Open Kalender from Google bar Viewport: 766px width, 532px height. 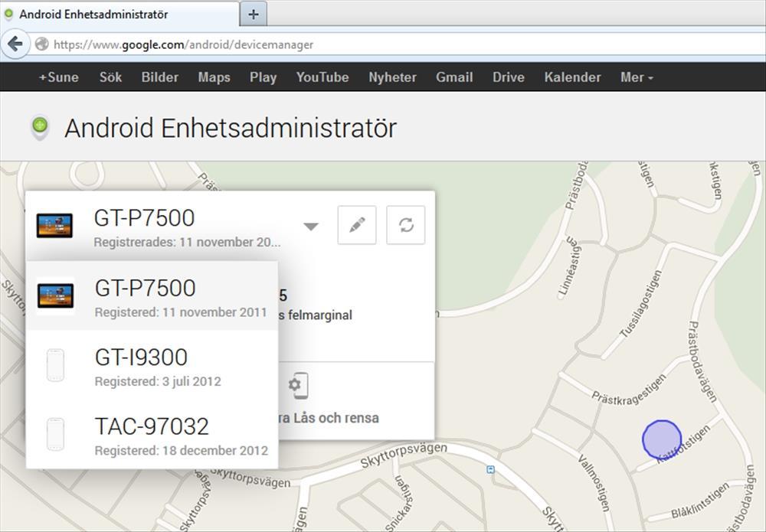(x=572, y=77)
